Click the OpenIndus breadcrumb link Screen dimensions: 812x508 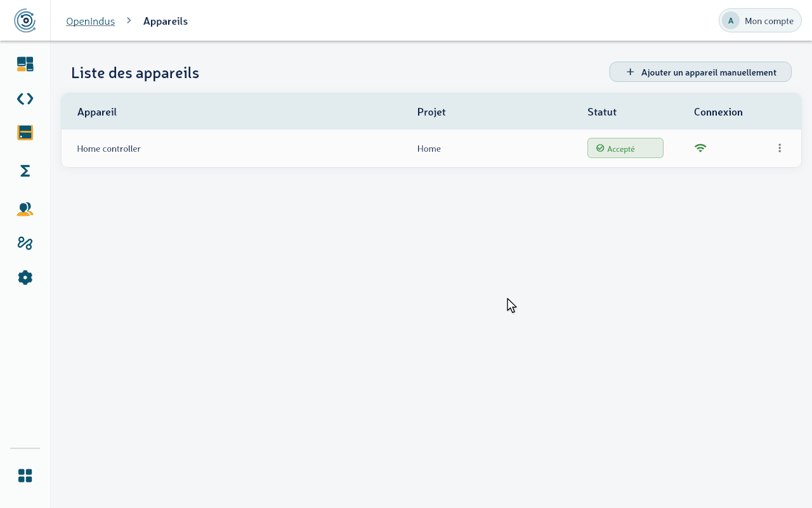[x=90, y=21]
